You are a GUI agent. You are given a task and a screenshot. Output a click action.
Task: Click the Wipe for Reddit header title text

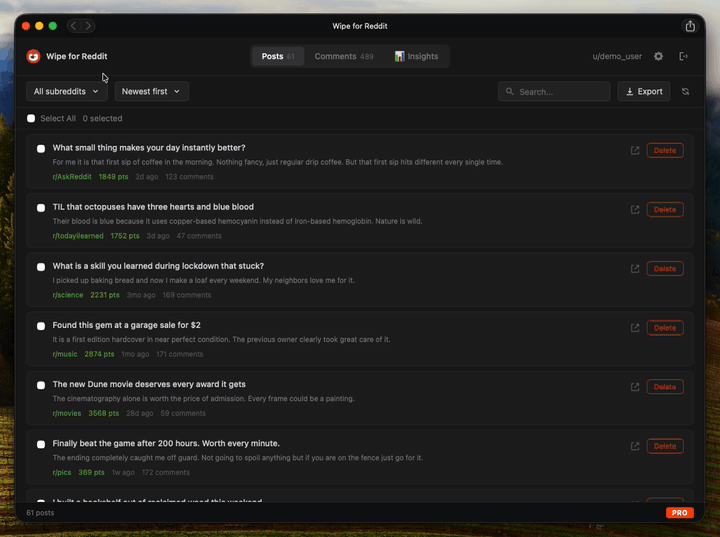(77, 56)
